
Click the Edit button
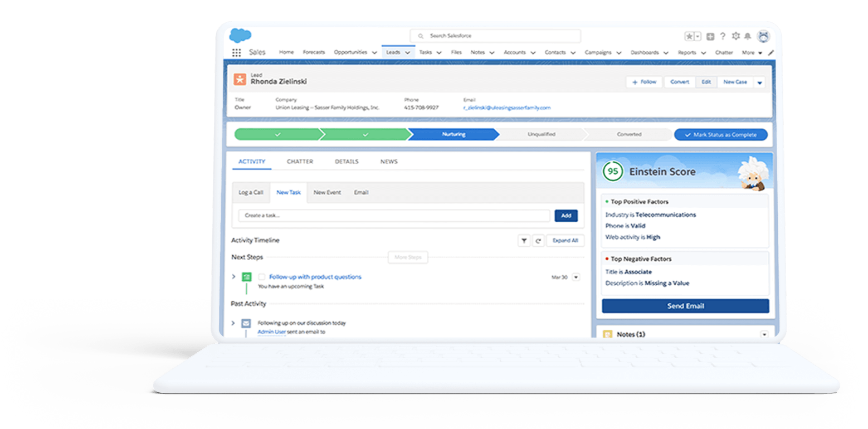coord(706,82)
